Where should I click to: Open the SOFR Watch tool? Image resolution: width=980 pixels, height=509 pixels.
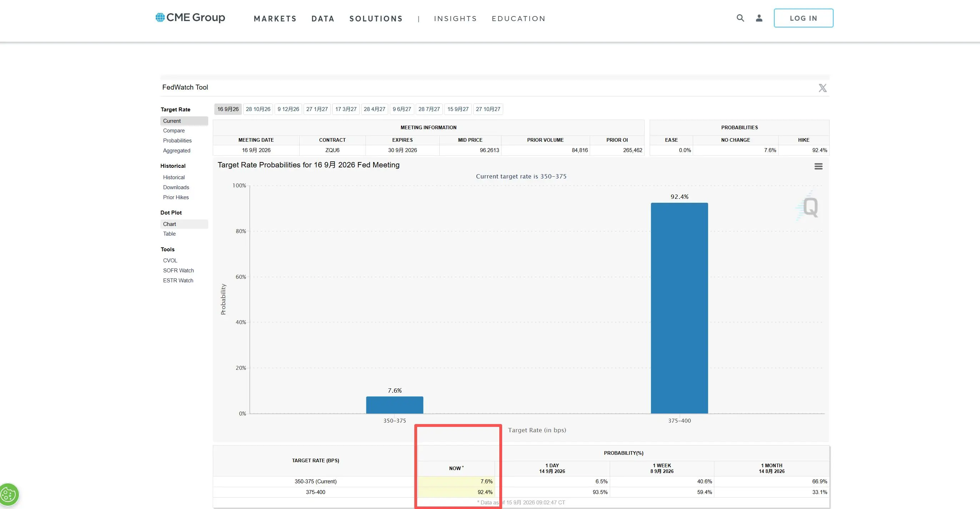[x=179, y=271]
